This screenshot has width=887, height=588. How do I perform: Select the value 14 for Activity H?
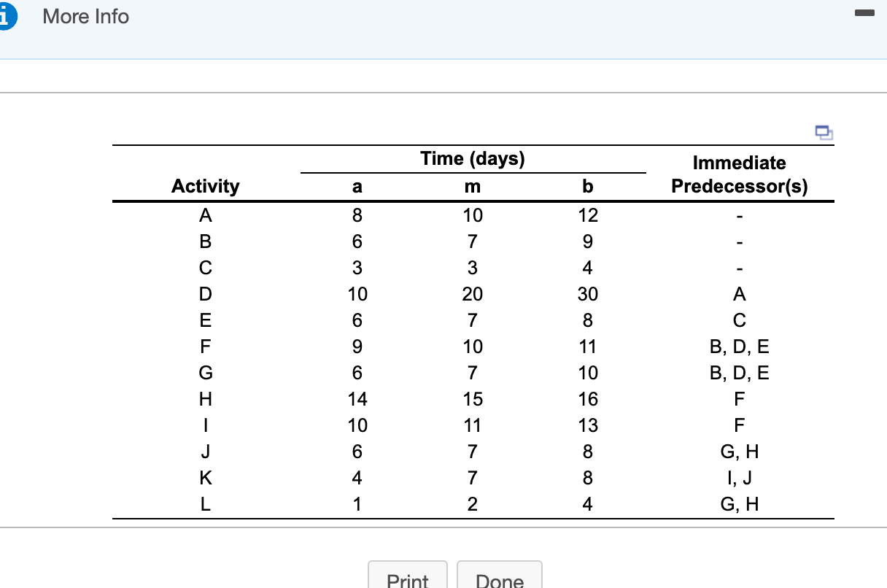click(357, 399)
